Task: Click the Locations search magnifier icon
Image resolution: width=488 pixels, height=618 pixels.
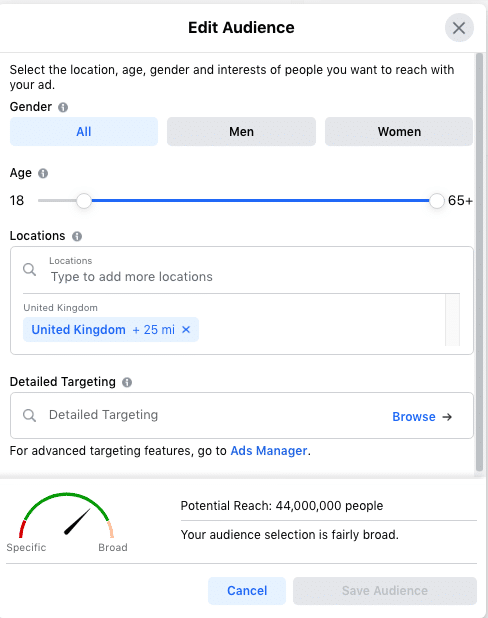Action: pos(30,270)
